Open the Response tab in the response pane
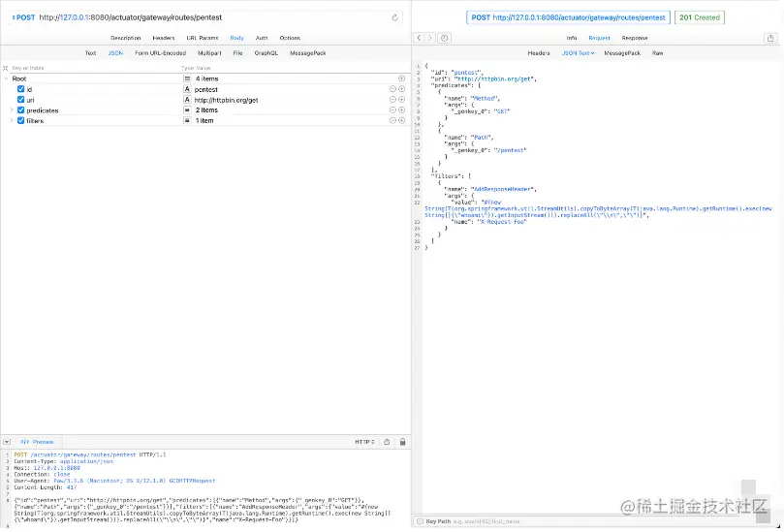Viewport: 784px width, 532px height. [x=635, y=38]
